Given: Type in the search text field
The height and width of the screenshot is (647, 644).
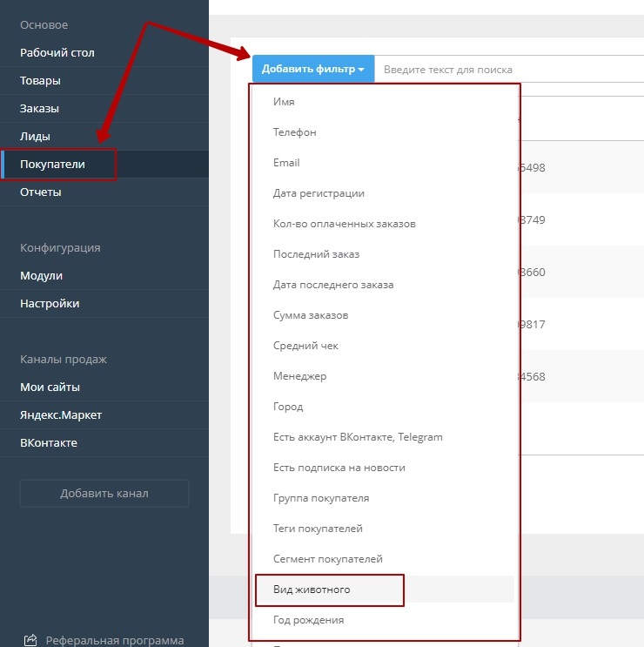Looking at the screenshot, I should (x=505, y=69).
